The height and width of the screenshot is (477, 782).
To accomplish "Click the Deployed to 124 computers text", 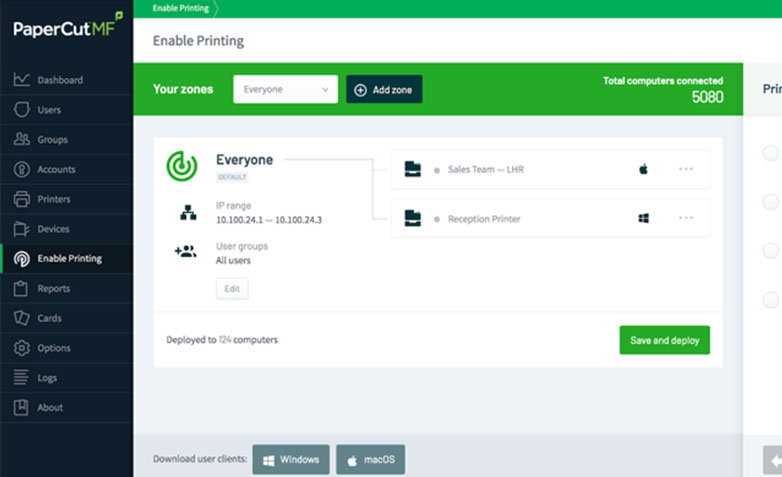I will click(x=222, y=339).
